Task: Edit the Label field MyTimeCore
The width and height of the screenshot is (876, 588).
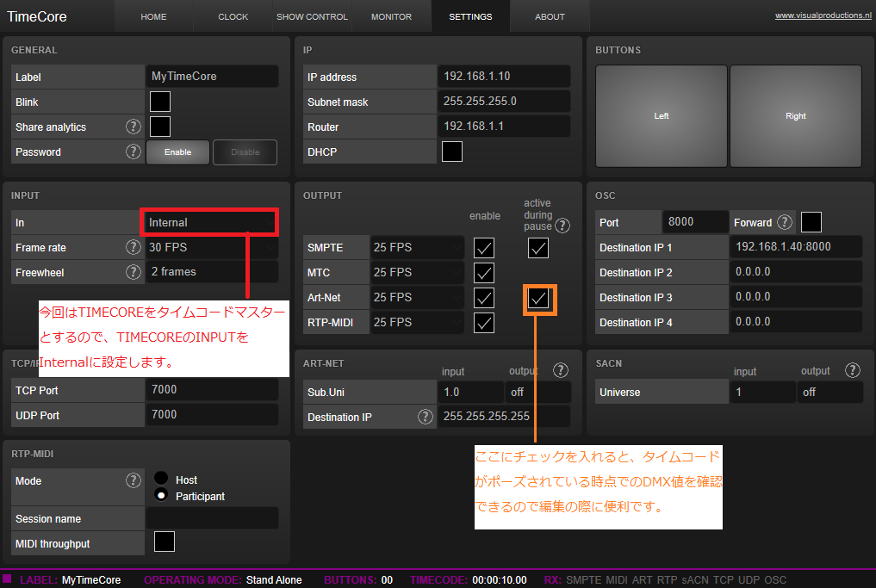Action: pyautogui.click(x=212, y=77)
